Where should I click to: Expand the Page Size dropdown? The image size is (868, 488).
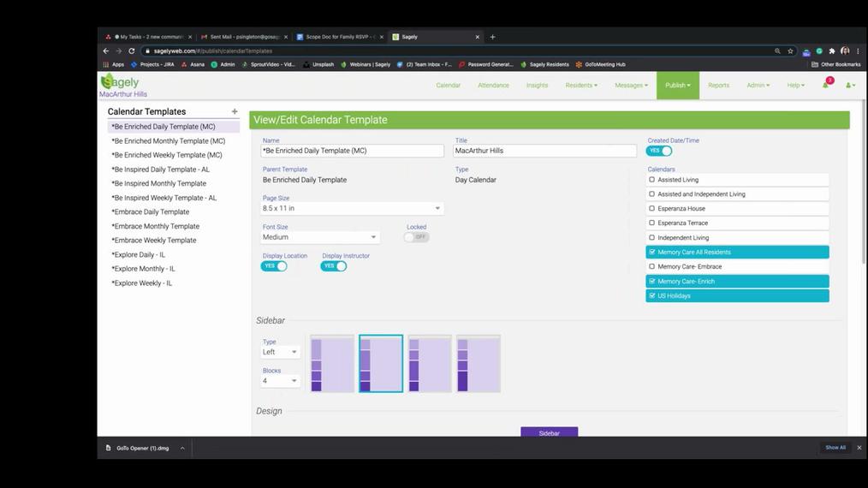[x=352, y=208]
